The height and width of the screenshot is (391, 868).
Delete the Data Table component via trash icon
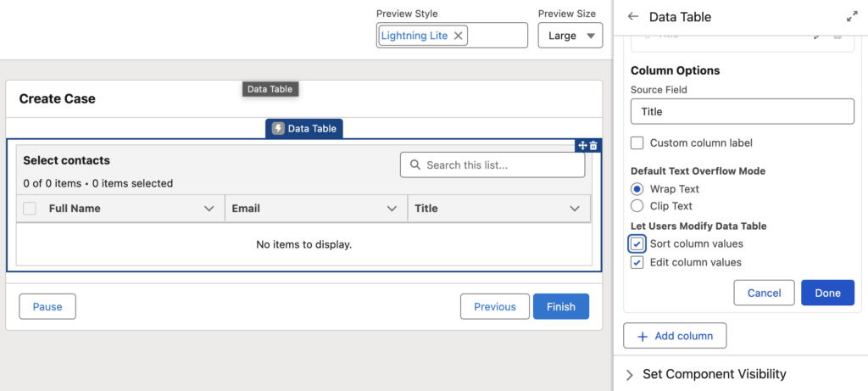coord(593,146)
